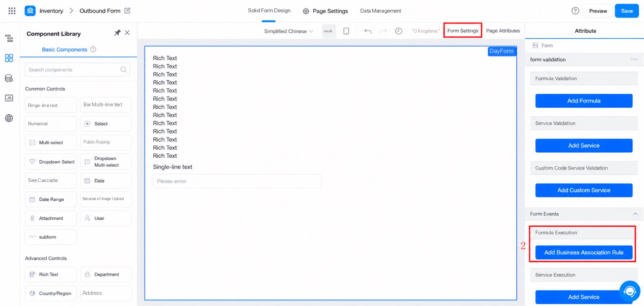Viewport: 644px width, 306px height.
Task: Click the edit icon beside Outbound Form
Action: 127,11
